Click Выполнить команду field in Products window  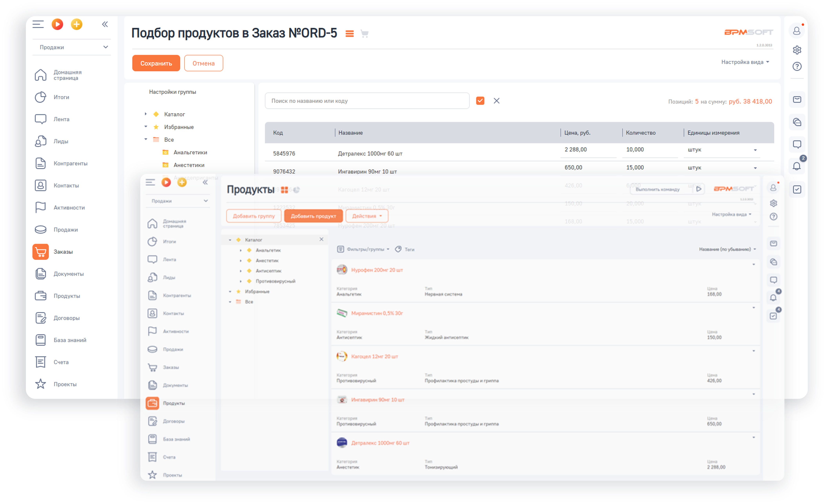tap(661, 190)
